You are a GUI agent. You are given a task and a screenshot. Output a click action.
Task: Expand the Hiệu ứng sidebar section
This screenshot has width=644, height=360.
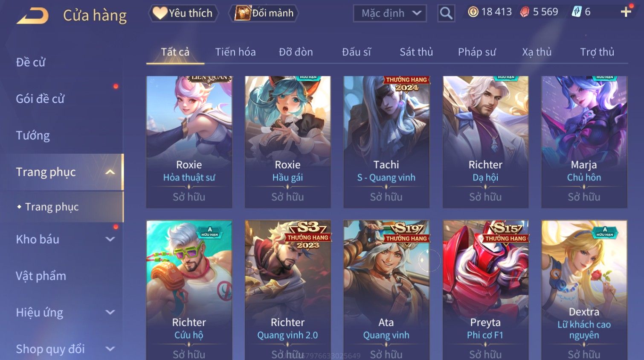coord(110,312)
